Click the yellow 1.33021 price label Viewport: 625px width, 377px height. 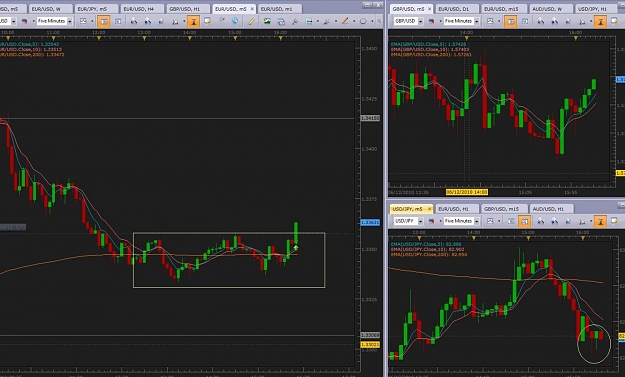point(370,345)
